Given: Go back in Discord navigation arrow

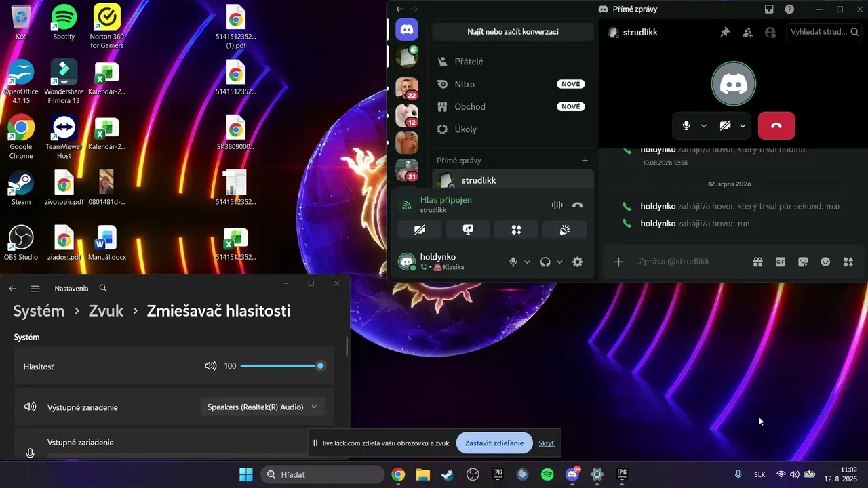Looking at the screenshot, I should (x=400, y=9).
